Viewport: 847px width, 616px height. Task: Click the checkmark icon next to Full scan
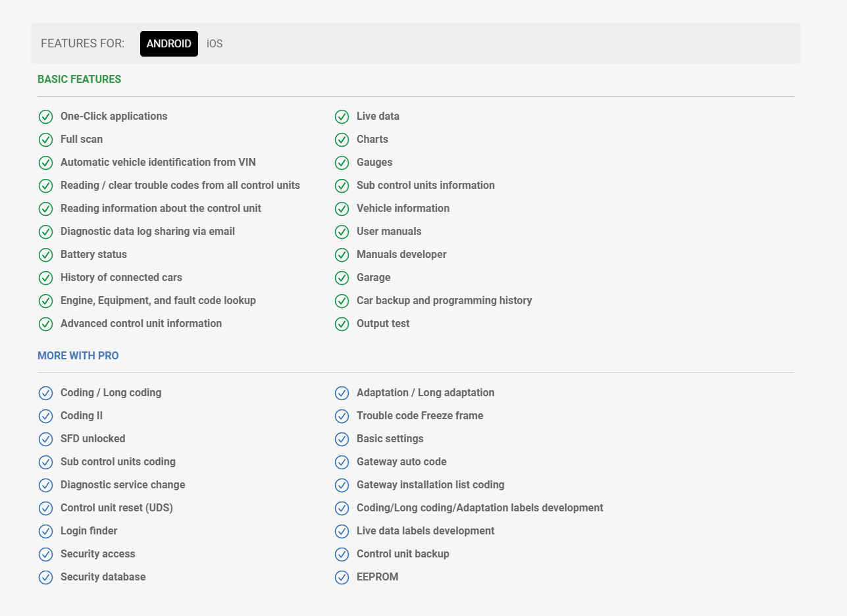pyautogui.click(x=45, y=140)
